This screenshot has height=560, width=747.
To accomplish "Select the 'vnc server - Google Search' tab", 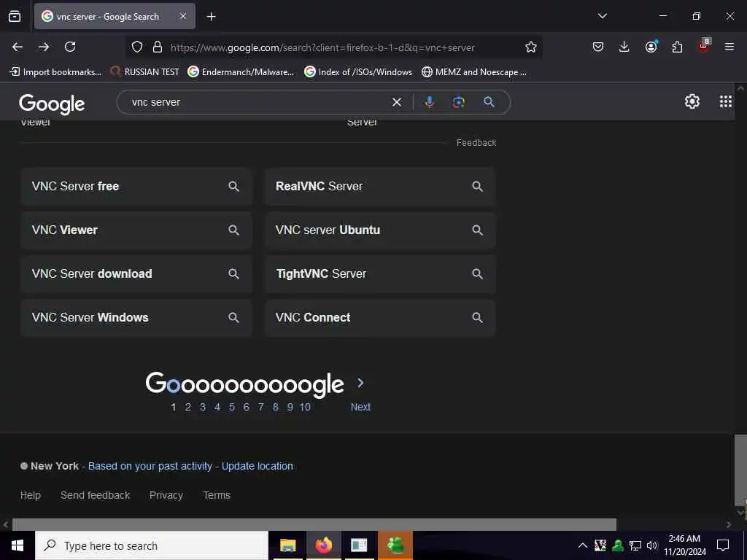I will [115, 16].
